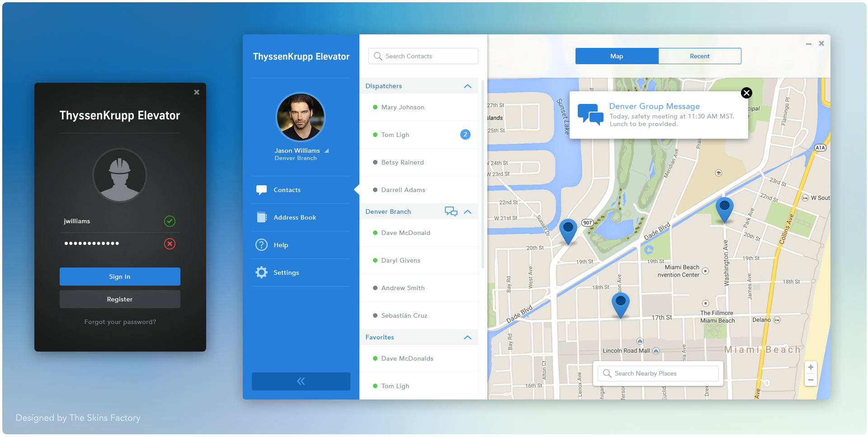The image size is (868, 437).
Task: Click Delano hotel marker icon
Action: click(x=777, y=320)
